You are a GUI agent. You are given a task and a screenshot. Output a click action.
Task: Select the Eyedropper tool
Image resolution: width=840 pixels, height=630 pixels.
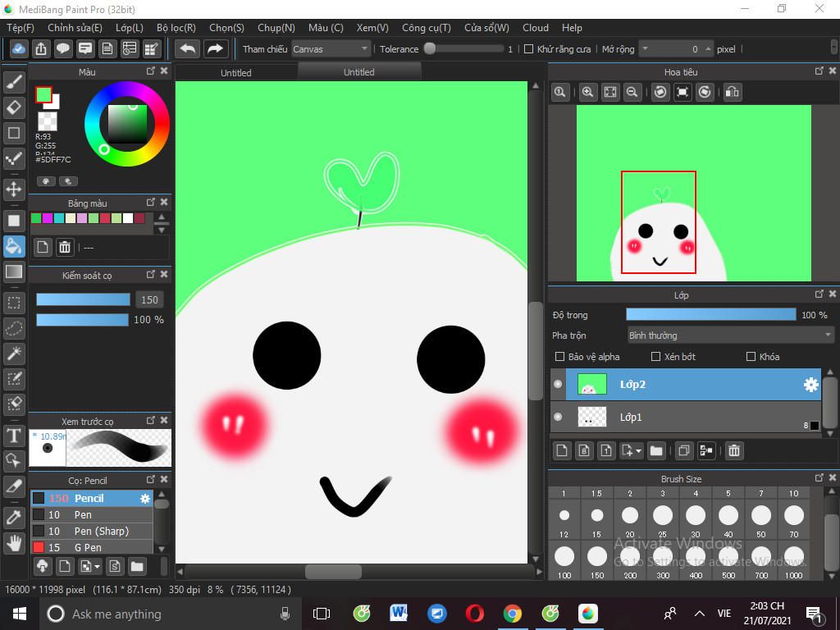pyautogui.click(x=14, y=516)
